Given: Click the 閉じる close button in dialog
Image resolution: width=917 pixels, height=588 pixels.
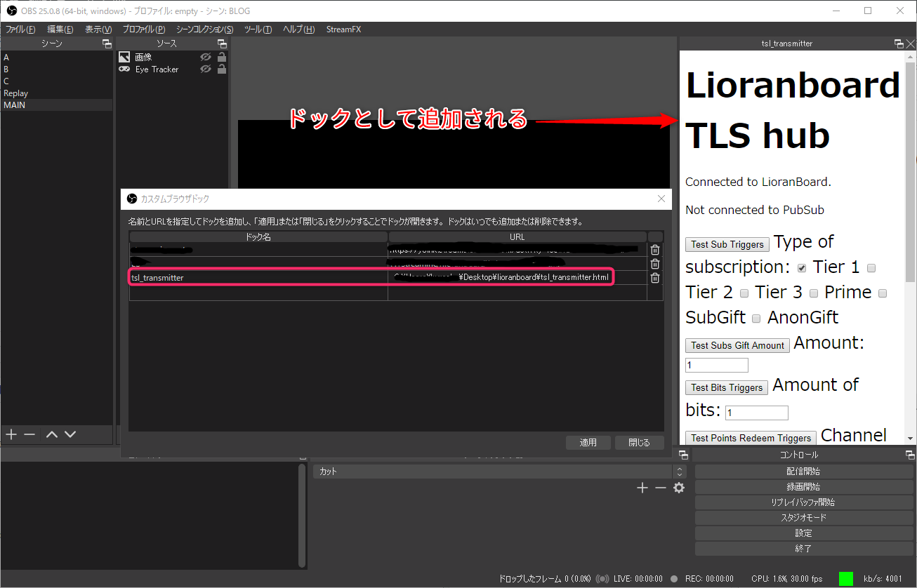Looking at the screenshot, I should pyautogui.click(x=639, y=443).
